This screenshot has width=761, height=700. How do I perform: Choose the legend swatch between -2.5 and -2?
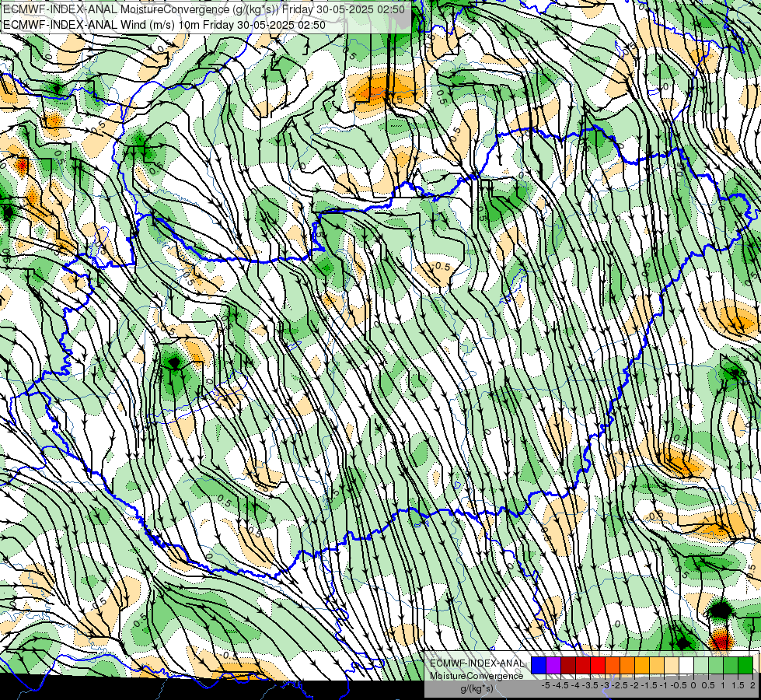point(627,665)
